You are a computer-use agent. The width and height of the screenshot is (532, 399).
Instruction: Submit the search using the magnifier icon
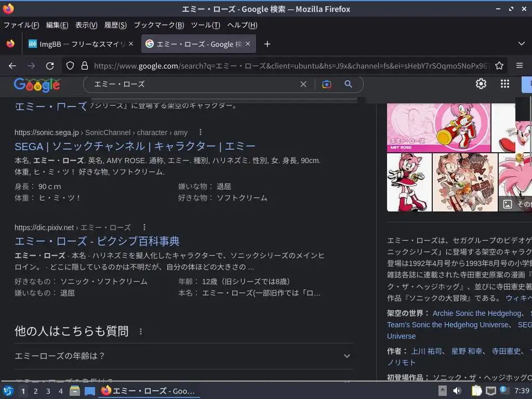[348, 84]
